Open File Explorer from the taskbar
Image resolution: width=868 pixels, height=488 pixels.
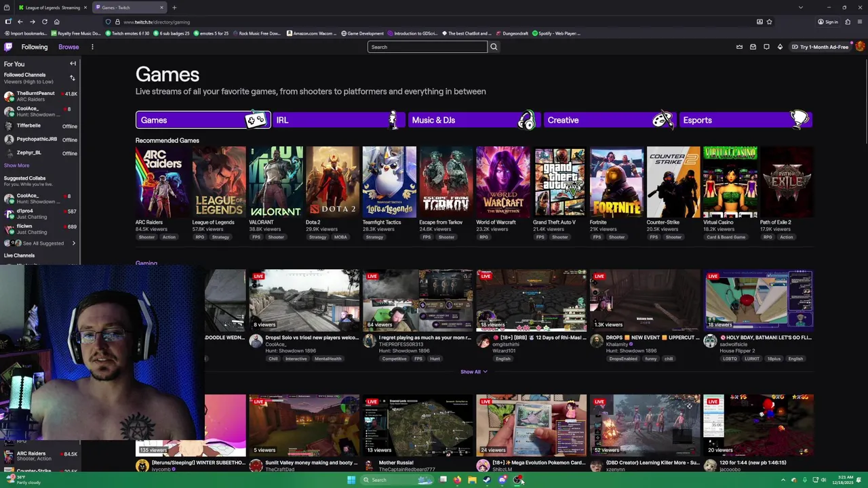[x=472, y=480]
